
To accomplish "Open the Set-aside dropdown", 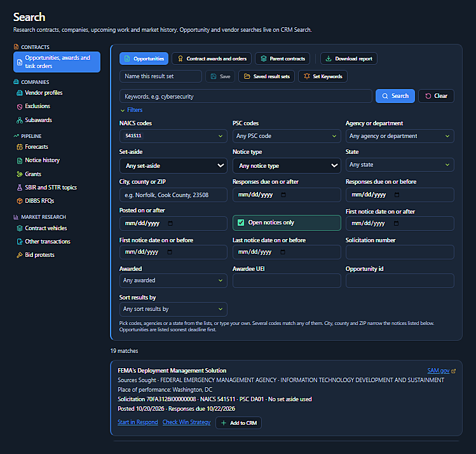I will tap(173, 166).
